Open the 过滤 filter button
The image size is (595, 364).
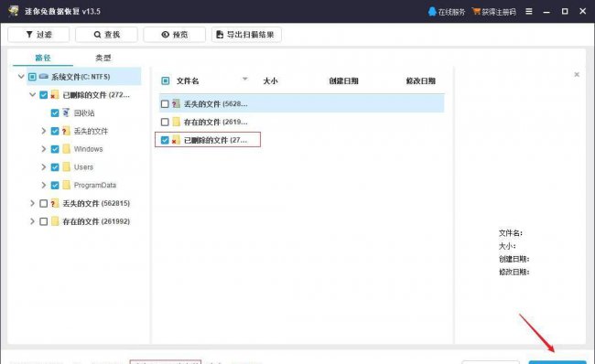point(38,35)
